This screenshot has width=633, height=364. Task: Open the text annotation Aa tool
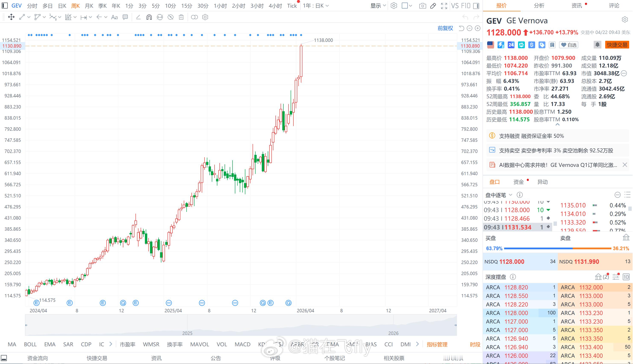[x=114, y=17]
